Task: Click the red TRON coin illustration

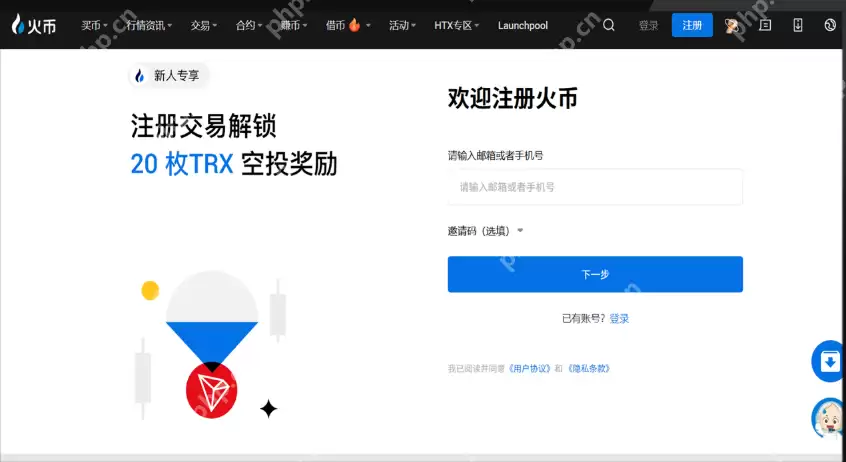Action: 212,390
